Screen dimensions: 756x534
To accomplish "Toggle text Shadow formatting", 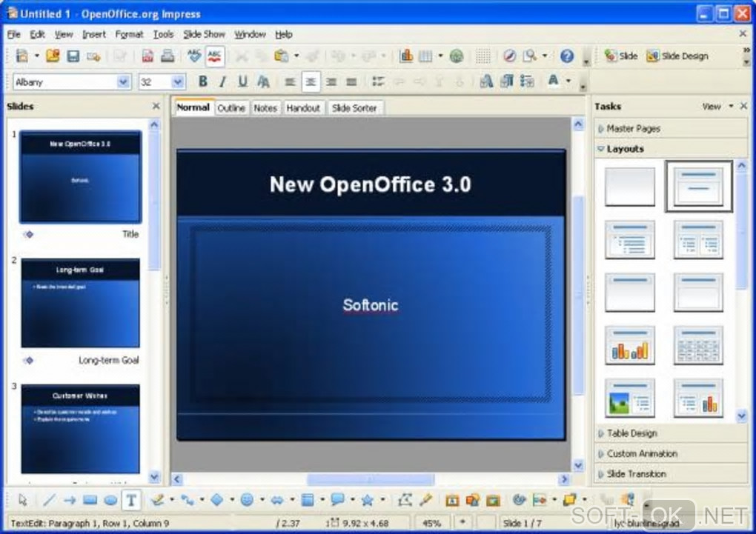I will click(x=263, y=81).
